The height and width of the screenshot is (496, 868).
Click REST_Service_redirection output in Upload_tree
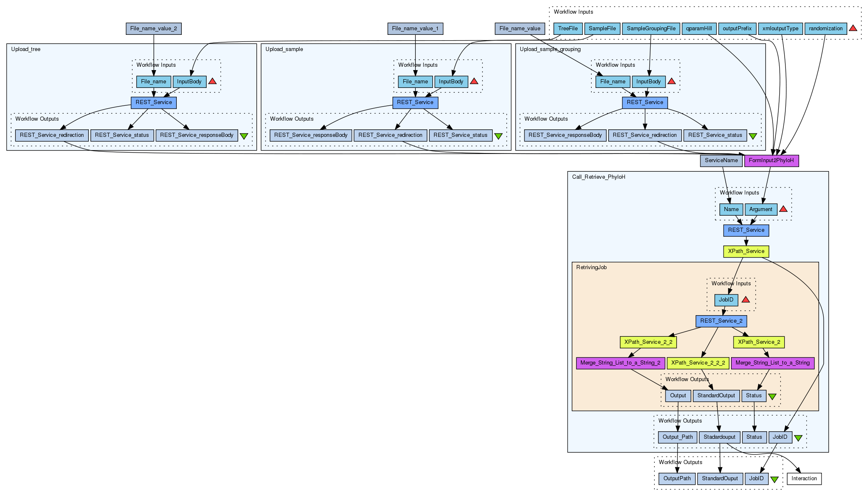52,135
